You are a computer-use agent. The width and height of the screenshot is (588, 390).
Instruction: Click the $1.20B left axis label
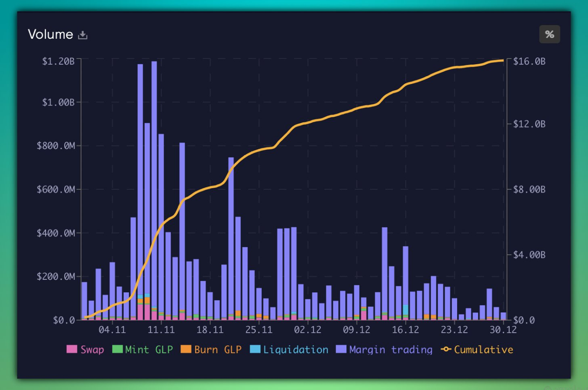coord(58,61)
